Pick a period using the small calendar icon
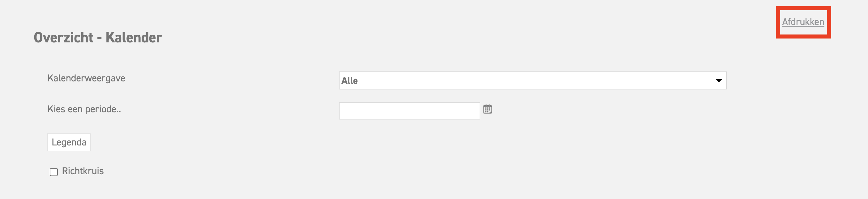 487,109
